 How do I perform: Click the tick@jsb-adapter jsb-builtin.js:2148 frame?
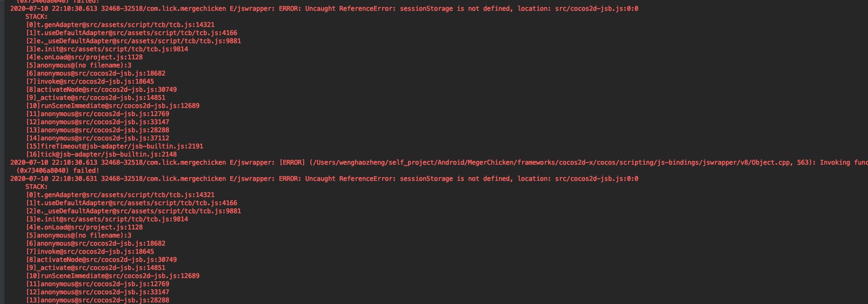point(101,154)
